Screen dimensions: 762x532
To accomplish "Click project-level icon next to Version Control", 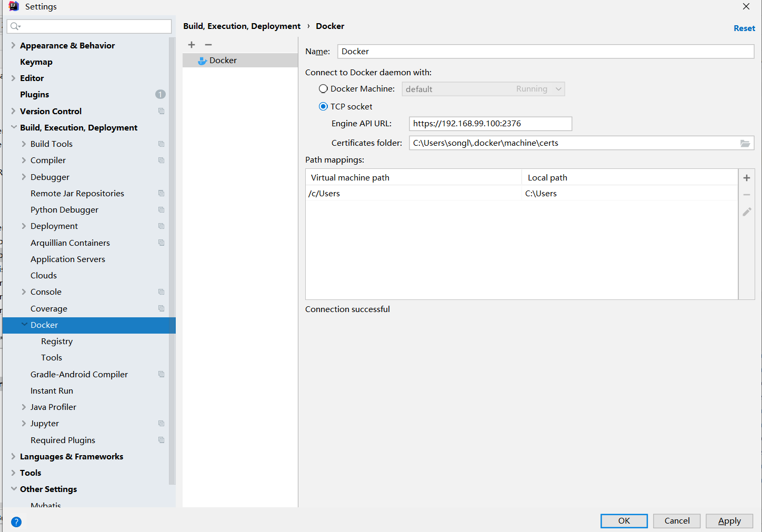I will tap(162, 111).
